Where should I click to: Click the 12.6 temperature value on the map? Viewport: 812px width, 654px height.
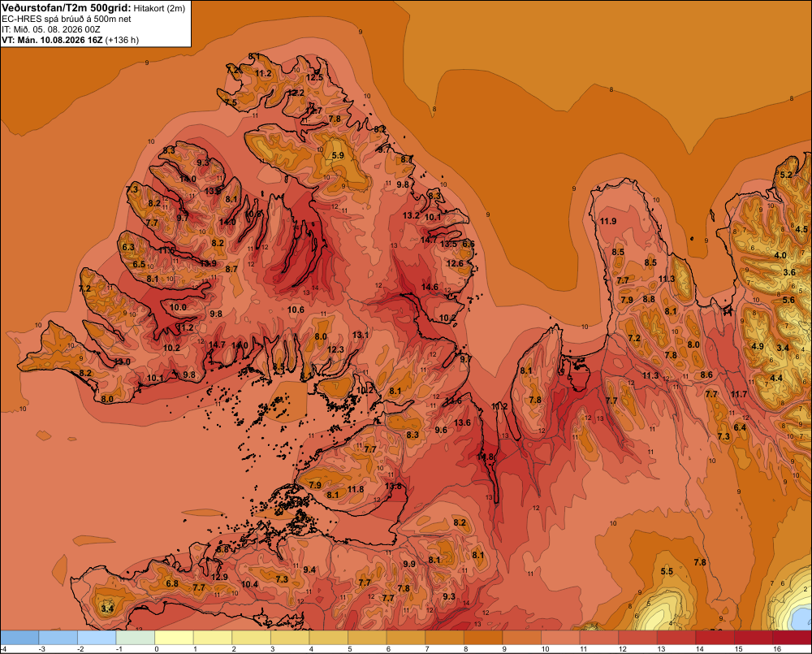[x=455, y=263]
